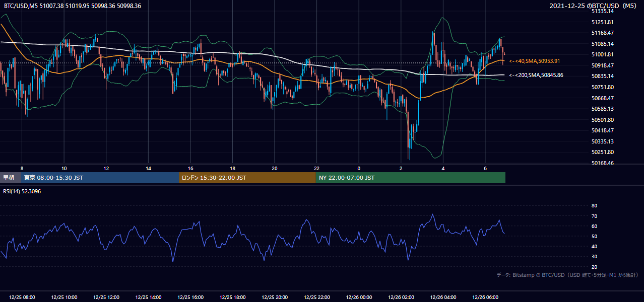The image size is (644, 302).
Task: Select the RSI axis value 50
Action: [x=594, y=236]
